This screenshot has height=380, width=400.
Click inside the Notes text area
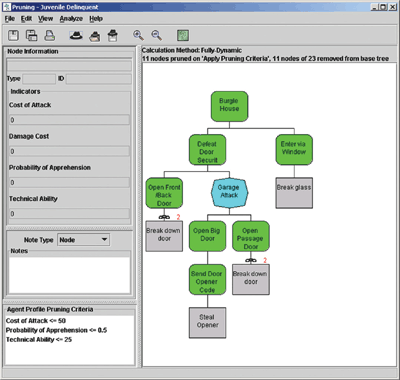coord(69,275)
